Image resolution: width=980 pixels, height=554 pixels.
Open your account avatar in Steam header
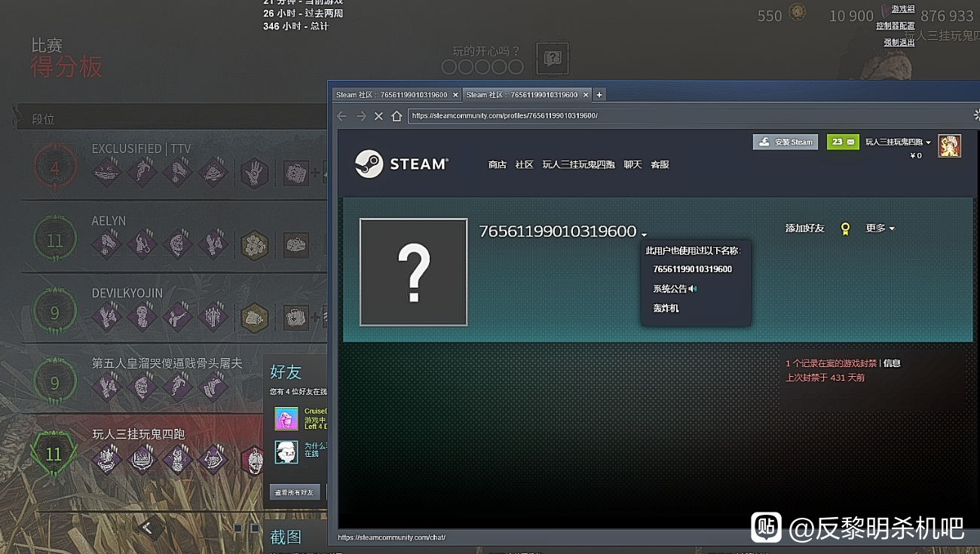point(949,146)
